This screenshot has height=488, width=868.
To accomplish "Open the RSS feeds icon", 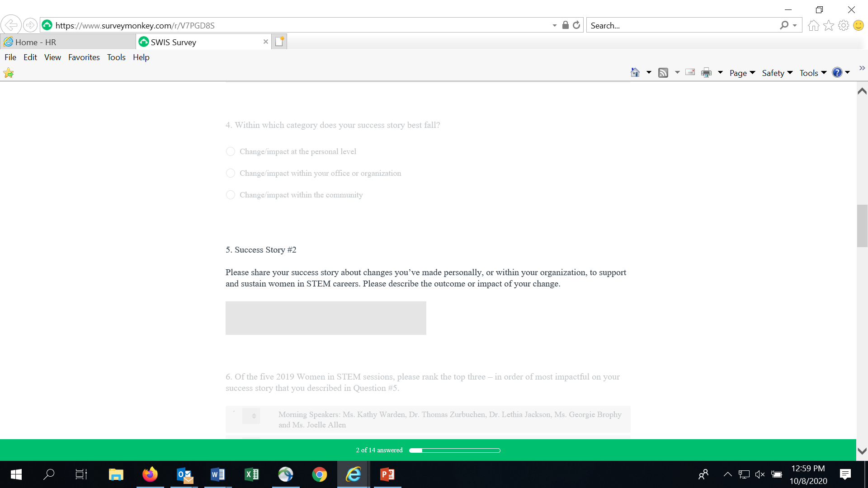I will click(663, 73).
